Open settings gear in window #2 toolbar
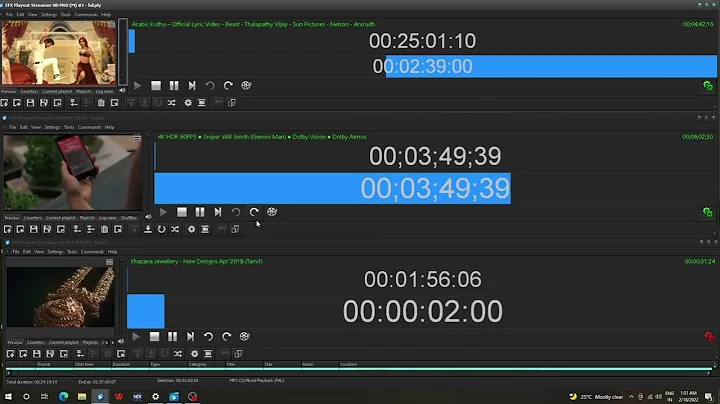Image resolution: width=720 pixels, height=404 pixels. coord(191,229)
